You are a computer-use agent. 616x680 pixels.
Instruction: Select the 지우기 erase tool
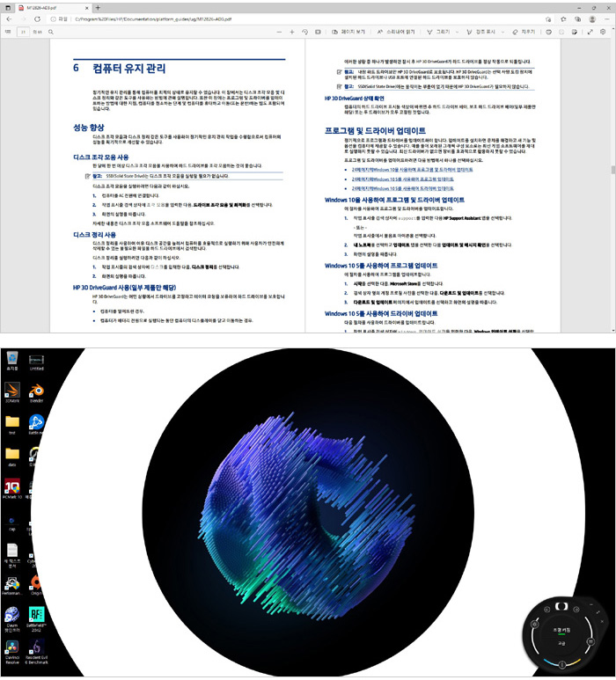pyautogui.click(x=524, y=32)
